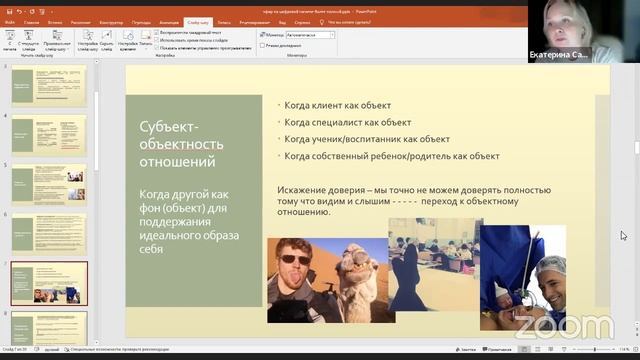Switch to Slide Sorter view icon
The height and width of the screenshot is (360, 640).
point(538,349)
